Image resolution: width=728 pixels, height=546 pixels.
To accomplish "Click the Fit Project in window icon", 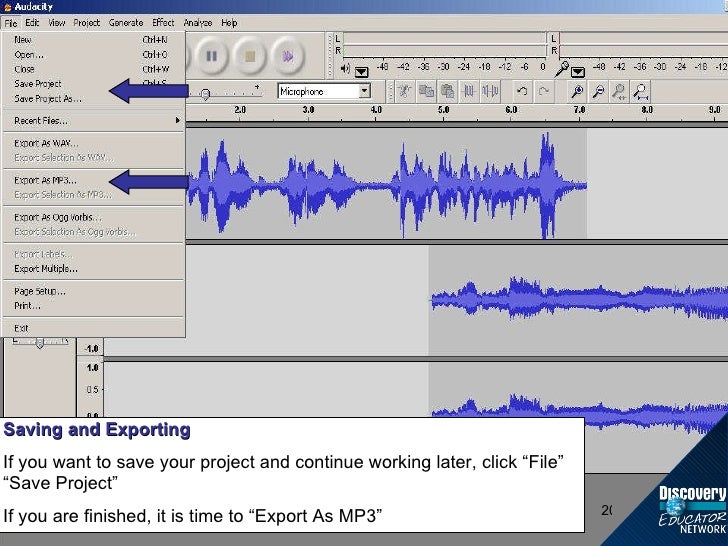I will coord(641,91).
